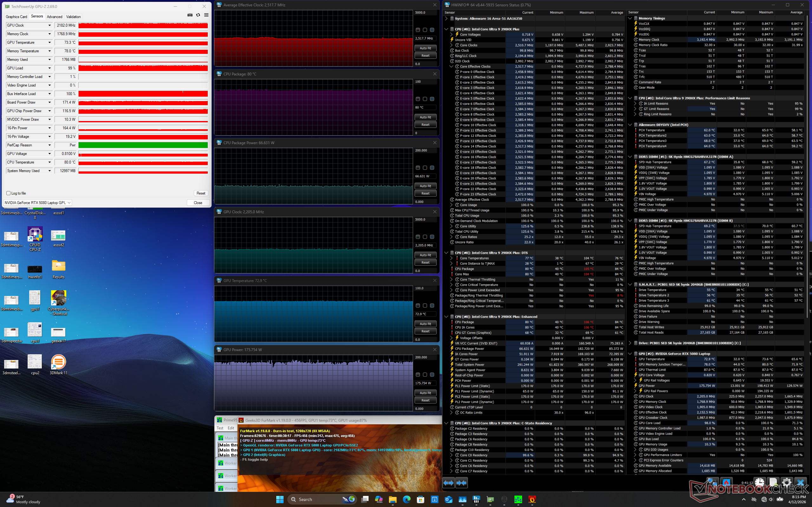Click the GPU-Z screenshot camera icon
812x507 pixels.
coord(190,15)
